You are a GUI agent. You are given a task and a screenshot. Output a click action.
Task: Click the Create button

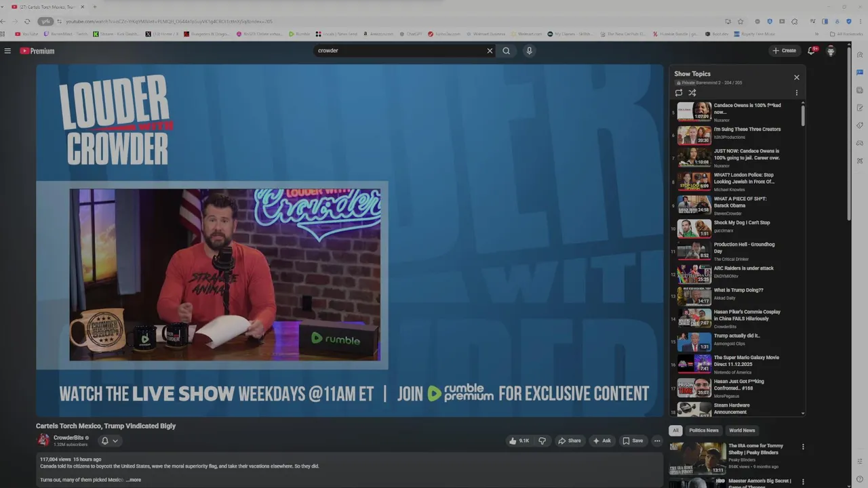[784, 51]
